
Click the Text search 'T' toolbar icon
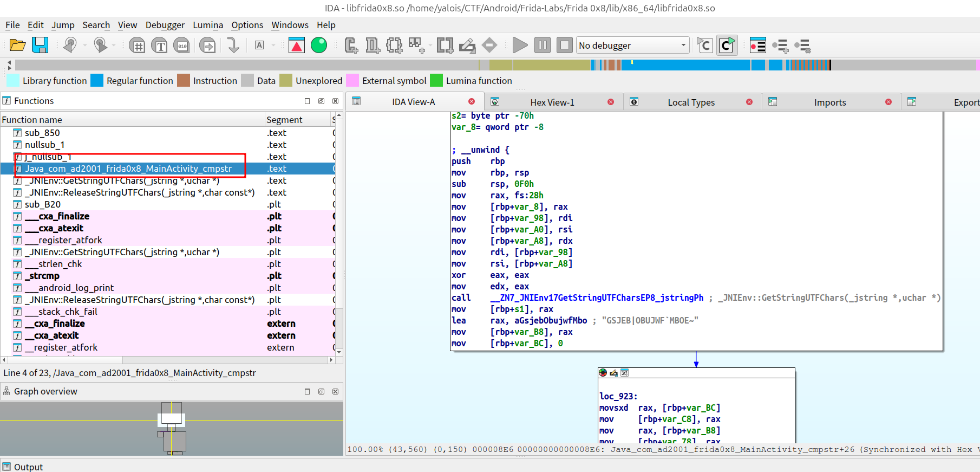(160, 46)
